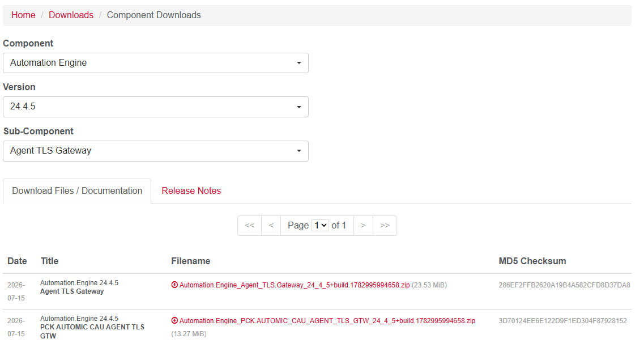This screenshot has height=343, width=644.
Task: Download Automation.Engine_Agent_TLS.Gateway_24_4_5 zip file
Action: 295,285
